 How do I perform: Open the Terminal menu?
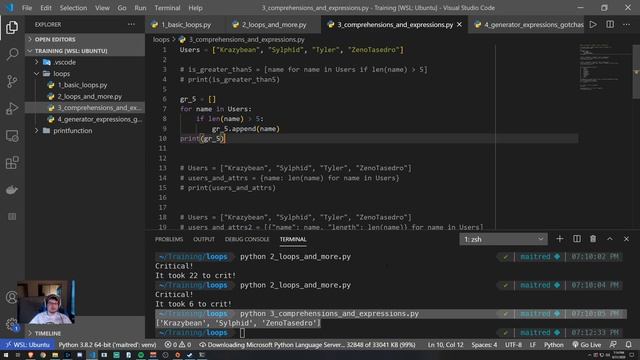point(167,8)
